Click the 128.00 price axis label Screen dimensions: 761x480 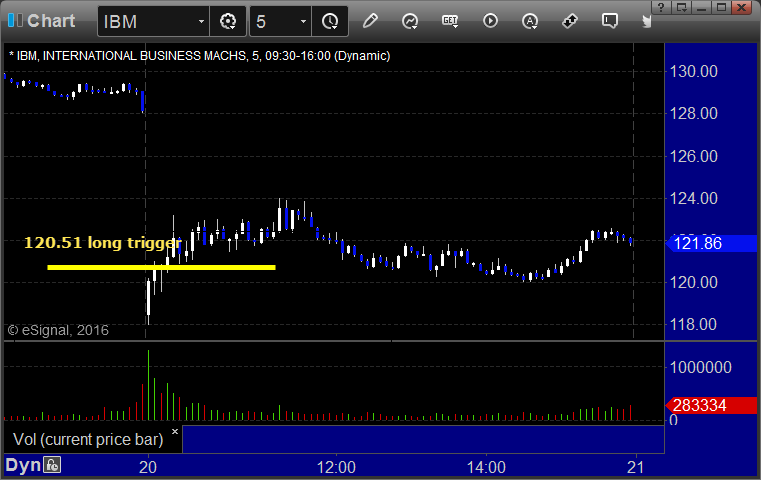(694, 114)
